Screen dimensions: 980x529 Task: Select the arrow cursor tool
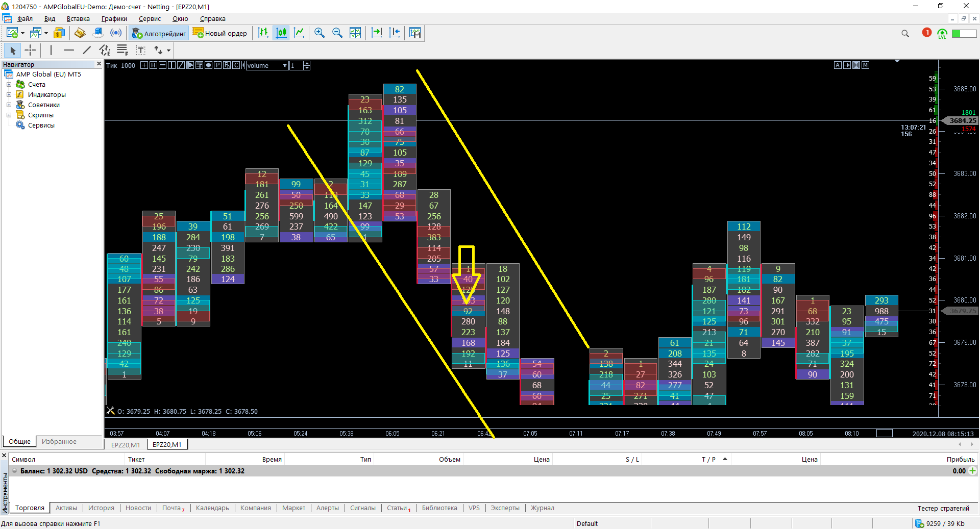pos(12,50)
